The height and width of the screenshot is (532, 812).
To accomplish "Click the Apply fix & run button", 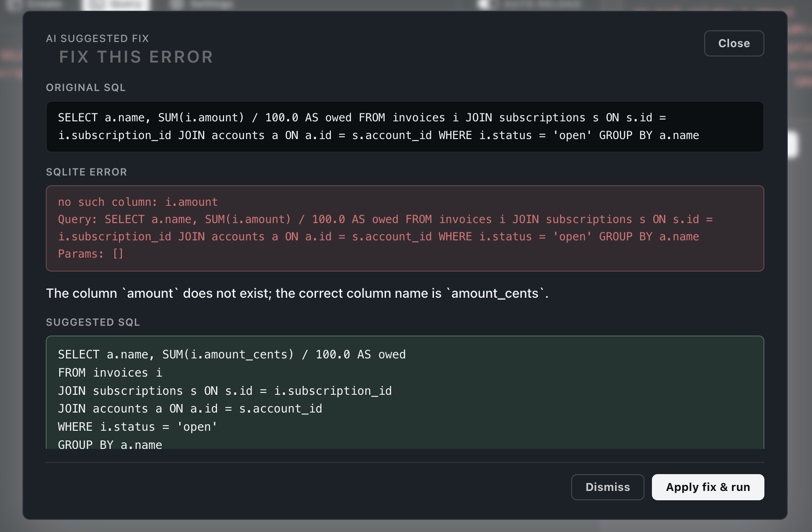I will (x=708, y=487).
